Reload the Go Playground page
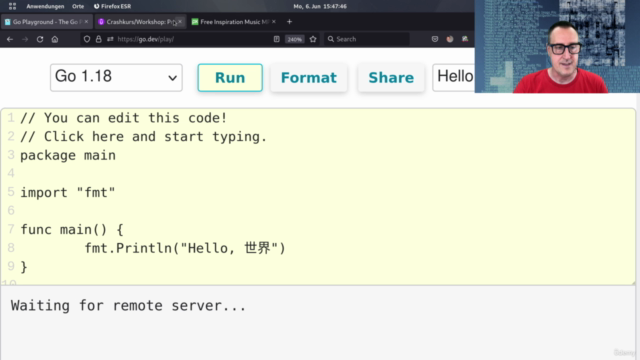 point(40,39)
